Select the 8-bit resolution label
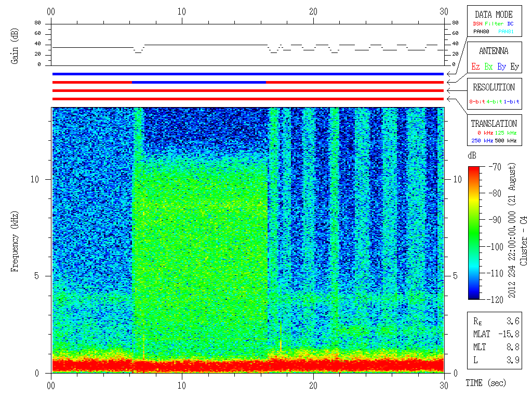 pos(477,101)
